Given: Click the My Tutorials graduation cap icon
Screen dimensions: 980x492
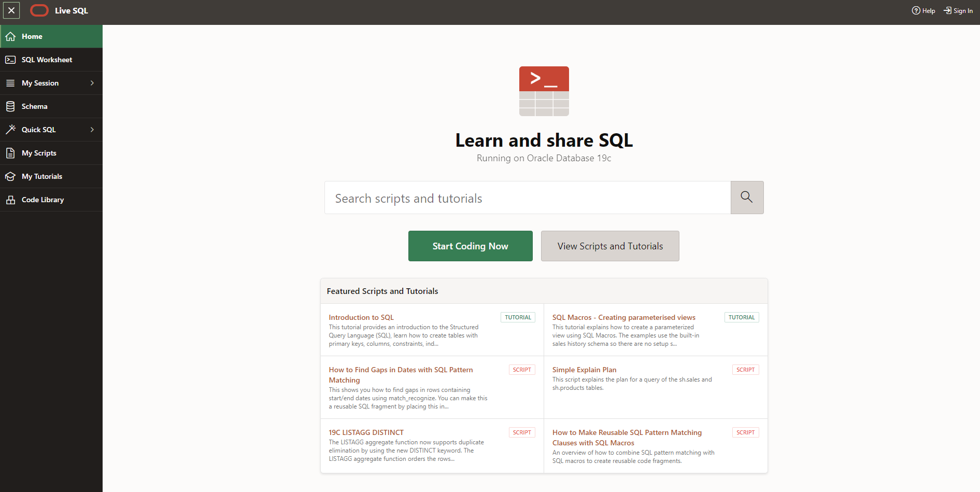Looking at the screenshot, I should click(x=10, y=177).
